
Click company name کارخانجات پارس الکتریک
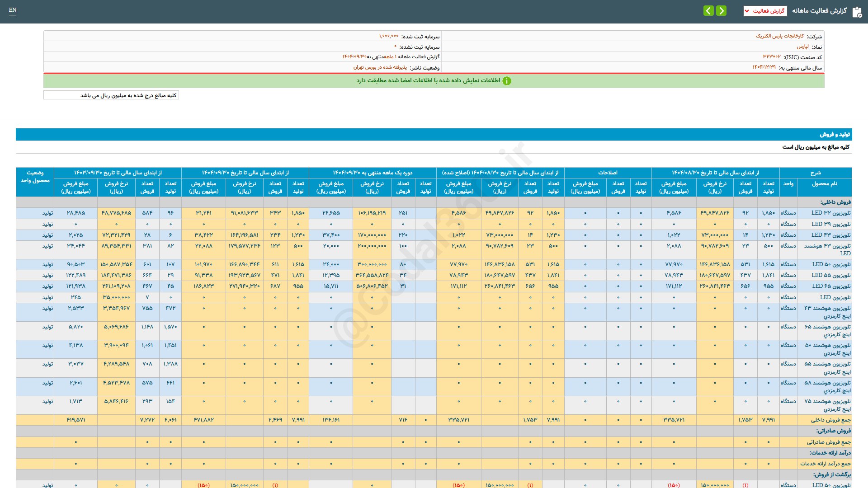779,36
